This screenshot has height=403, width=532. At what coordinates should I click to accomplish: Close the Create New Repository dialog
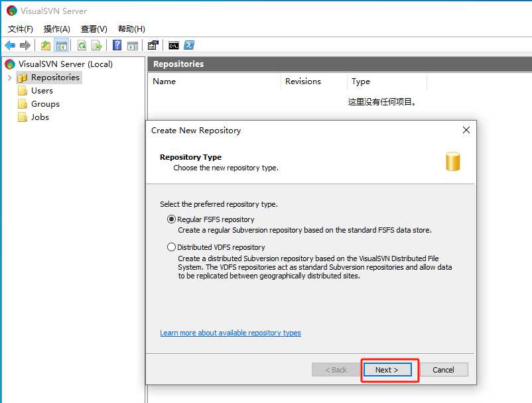click(466, 130)
